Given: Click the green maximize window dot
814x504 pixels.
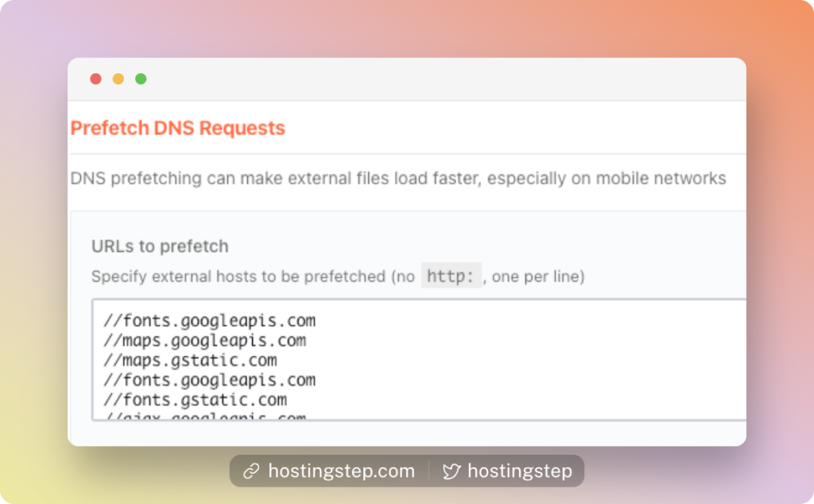Looking at the screenshot, I should click(x=141, y=79).
